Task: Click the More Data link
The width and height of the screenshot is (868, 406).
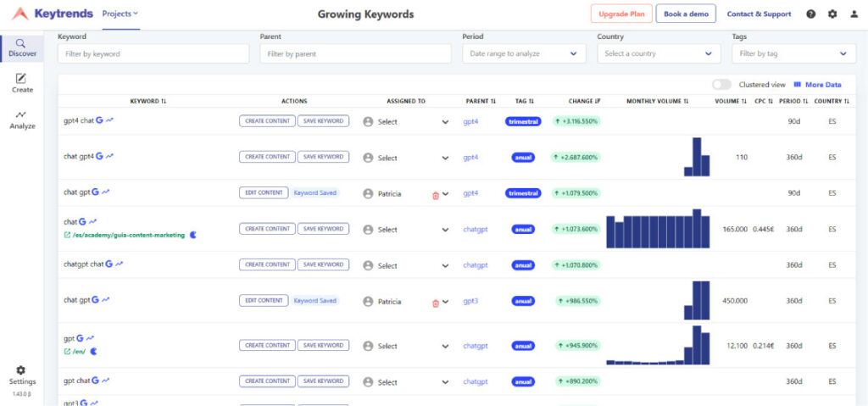Action: tap(823, 85)
